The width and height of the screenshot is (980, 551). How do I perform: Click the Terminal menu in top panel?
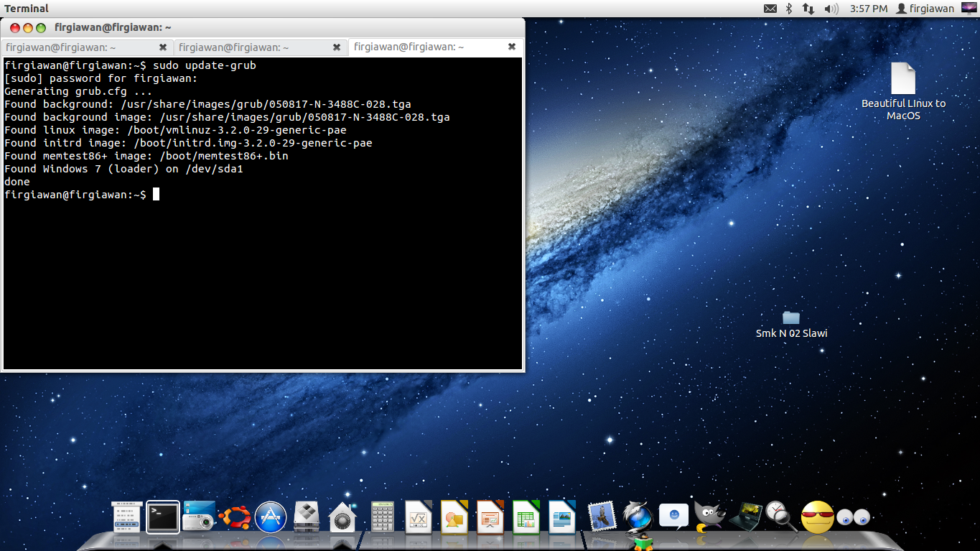point(27,9)
